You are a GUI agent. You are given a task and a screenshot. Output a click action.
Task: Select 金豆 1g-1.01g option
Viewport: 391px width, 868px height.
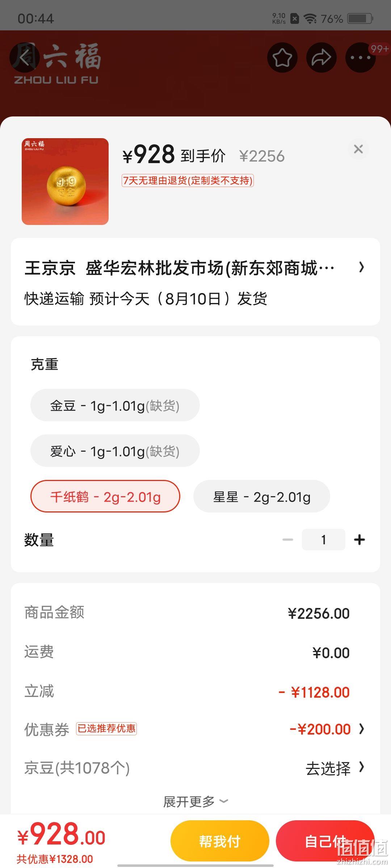[x=115, y=405]
